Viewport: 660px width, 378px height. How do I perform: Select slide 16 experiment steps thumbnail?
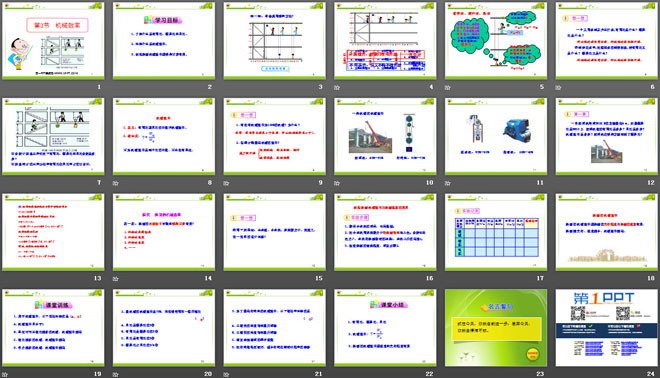[x=385, y=232]
